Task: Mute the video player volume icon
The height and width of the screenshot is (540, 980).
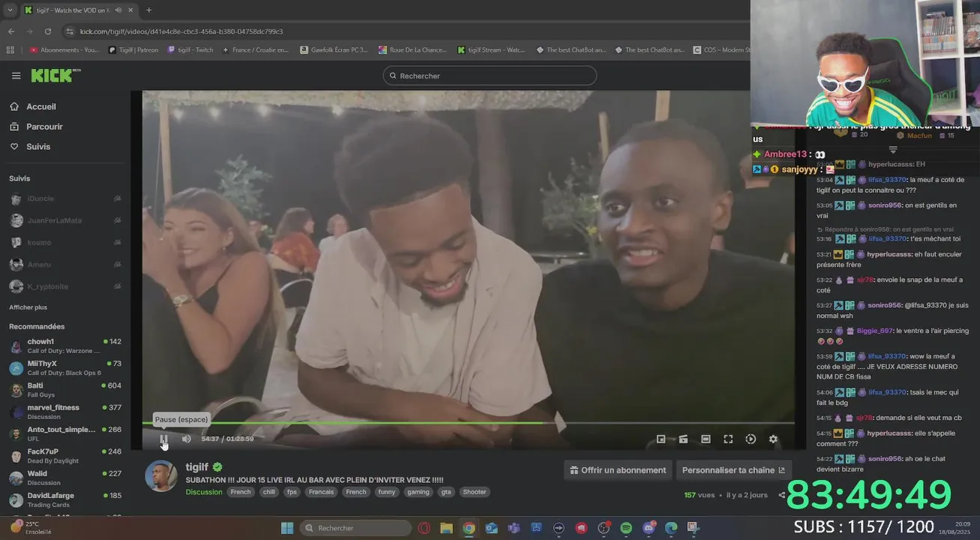Action: coord(186,439)
